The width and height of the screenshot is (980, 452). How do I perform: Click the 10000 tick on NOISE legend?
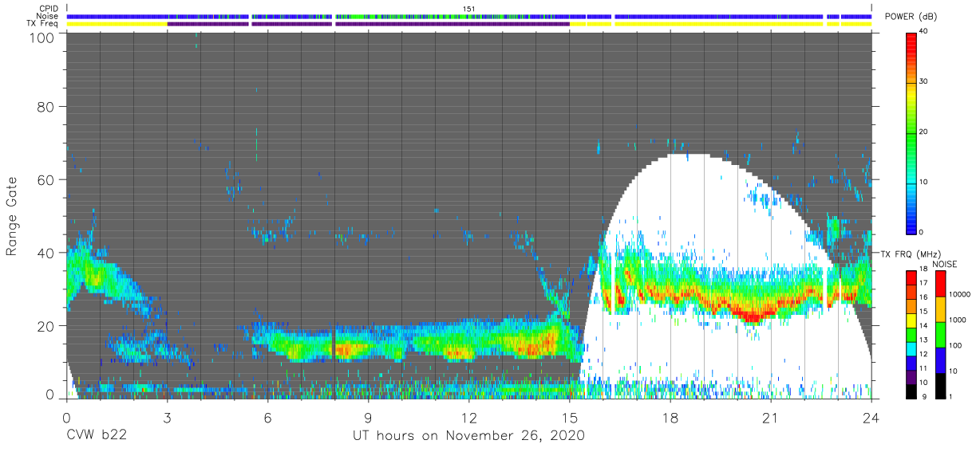pos(961,294)
